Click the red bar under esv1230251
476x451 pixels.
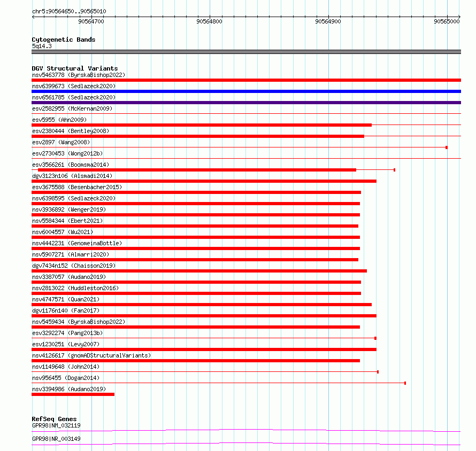[x=204, y=349]
